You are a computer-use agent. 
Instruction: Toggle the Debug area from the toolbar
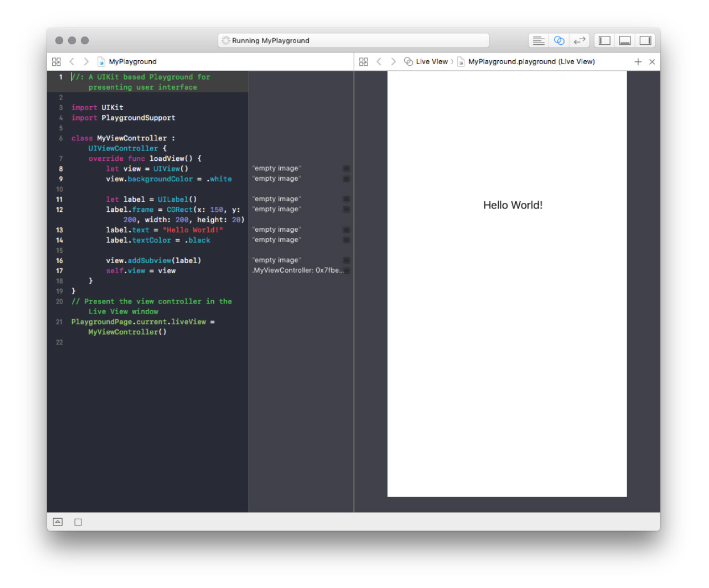625,41
